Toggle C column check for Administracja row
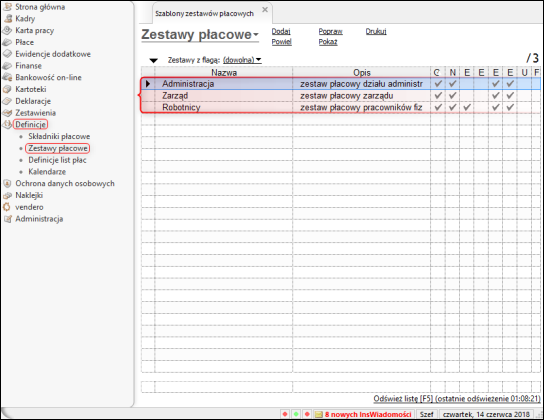This screenshot has height=420, width=544. pos(438,84)
